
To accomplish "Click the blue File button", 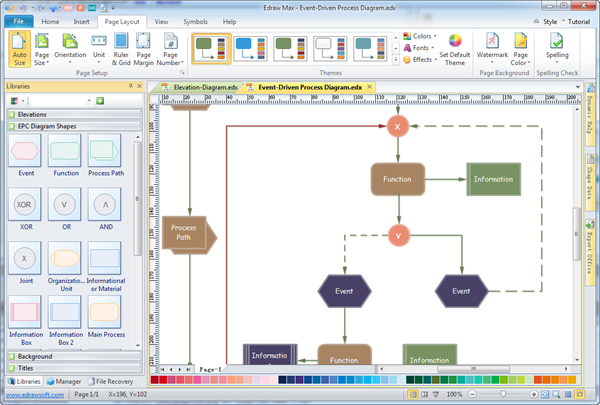I will click(x=19, y=20).
